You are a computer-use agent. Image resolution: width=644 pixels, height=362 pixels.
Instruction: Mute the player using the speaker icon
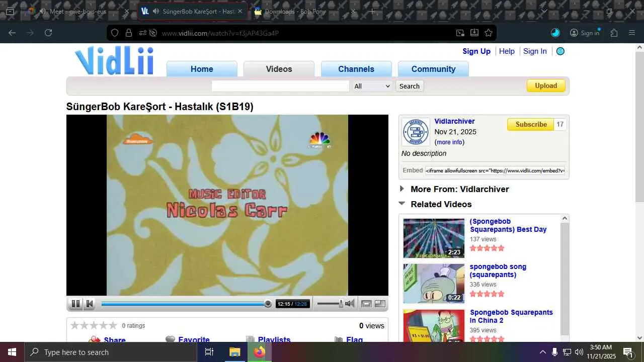[x=350, y=303]
